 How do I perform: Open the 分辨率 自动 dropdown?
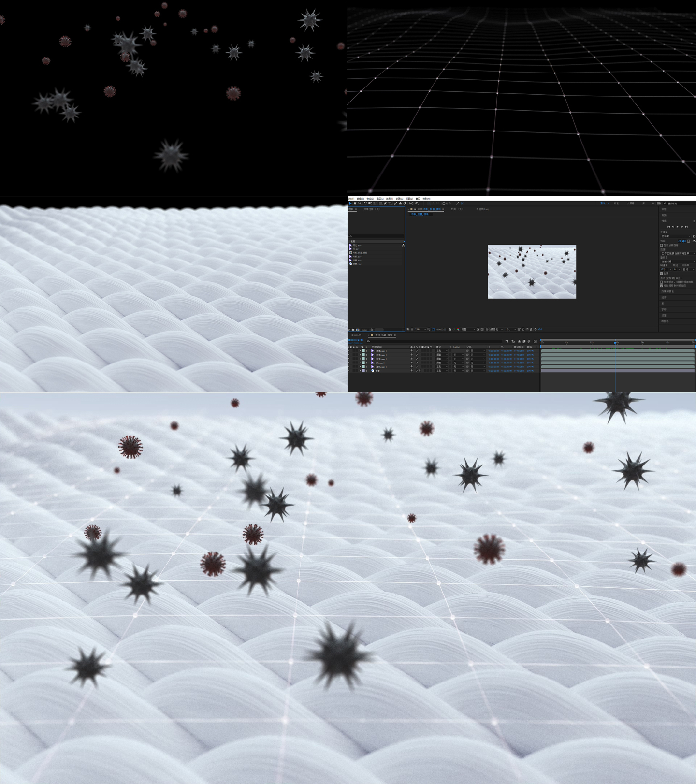(x=689, y=269)
